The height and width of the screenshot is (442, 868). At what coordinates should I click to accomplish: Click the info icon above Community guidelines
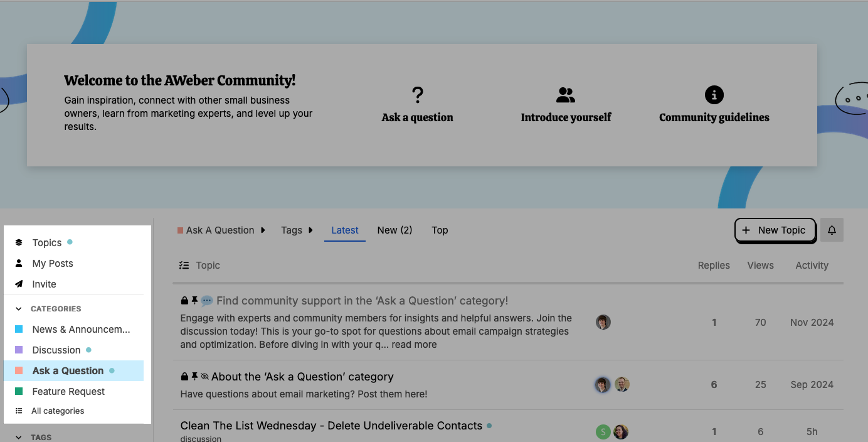pyautogui.click(x=714, y=94)
